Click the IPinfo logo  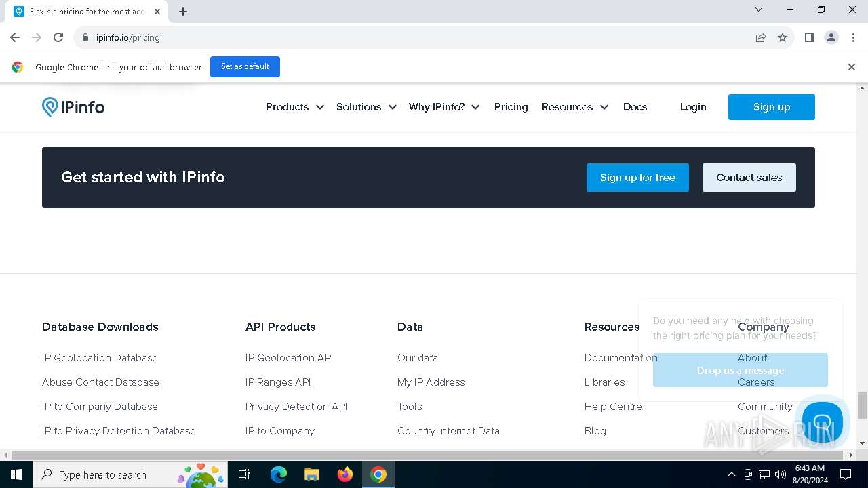(x=73, y=107)
